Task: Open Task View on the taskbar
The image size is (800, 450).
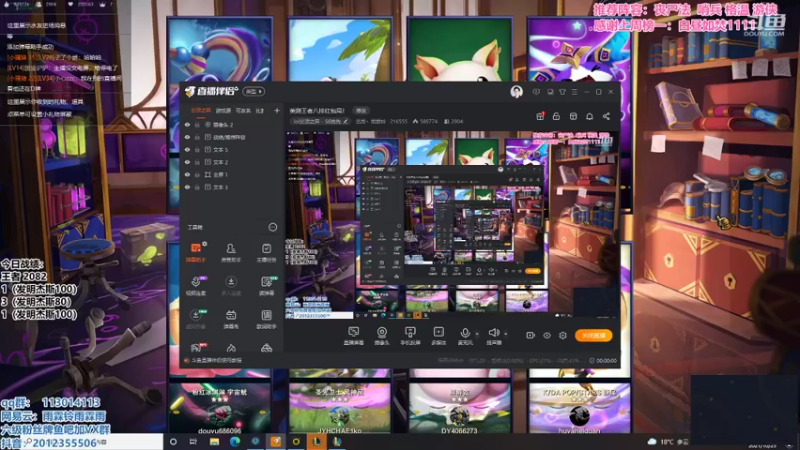Action: (193, 441)
